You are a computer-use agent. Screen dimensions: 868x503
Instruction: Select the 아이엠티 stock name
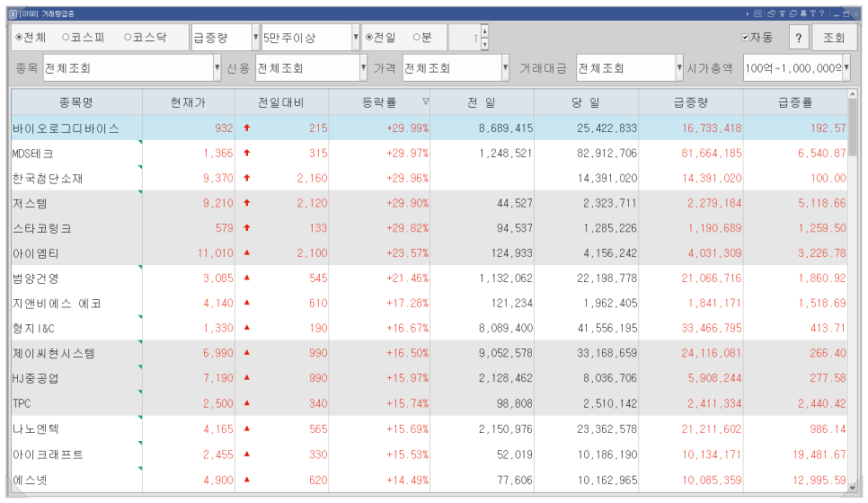tap(36, 253)
